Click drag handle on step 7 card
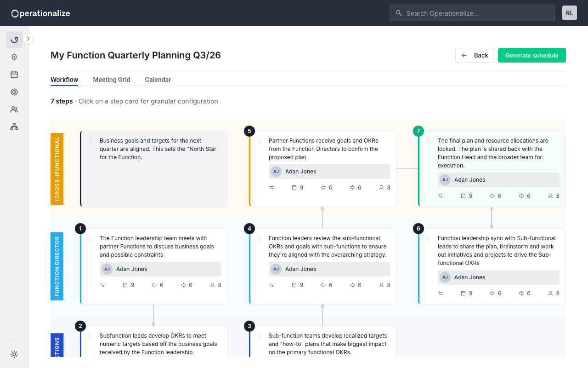588x368 pixels. tap(429, 141)
